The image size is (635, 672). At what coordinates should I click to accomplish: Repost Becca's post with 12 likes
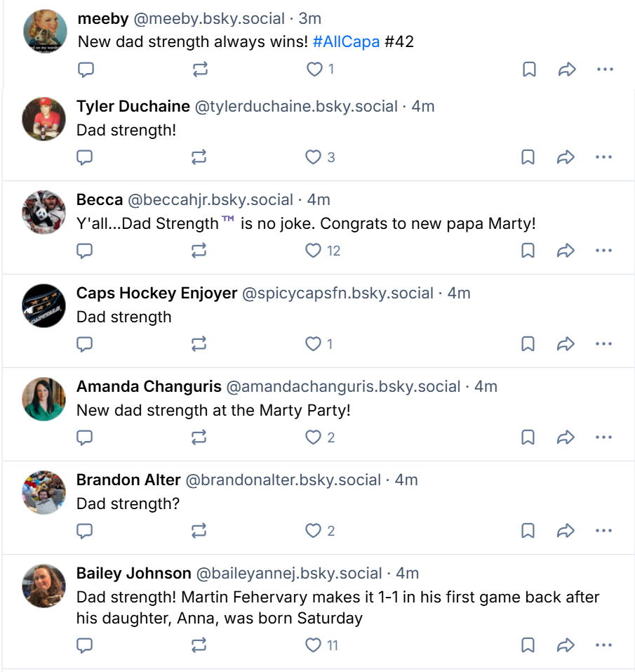(x=199, y=251)
